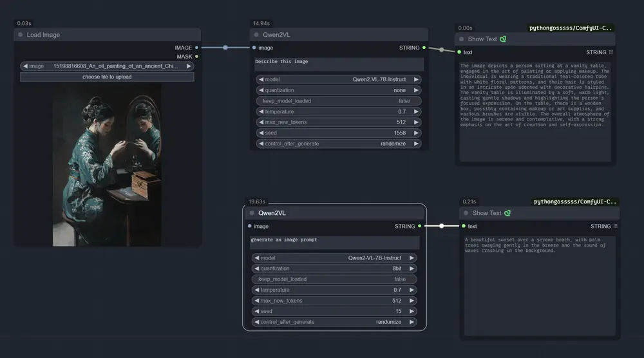644x358 pixels.
Task: Click the link midpoint between Qwen2VL seed 1558 and Show Text
Action: (442, 50)
